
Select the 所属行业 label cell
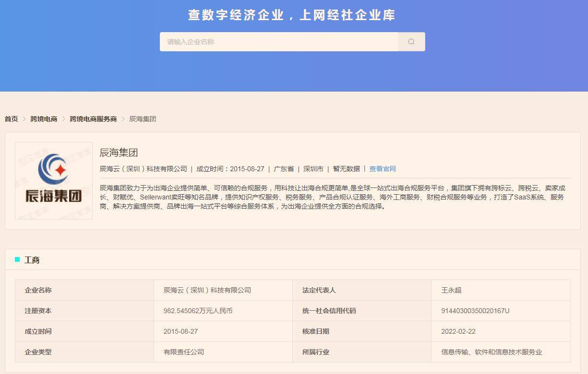(x=362, y=352)
